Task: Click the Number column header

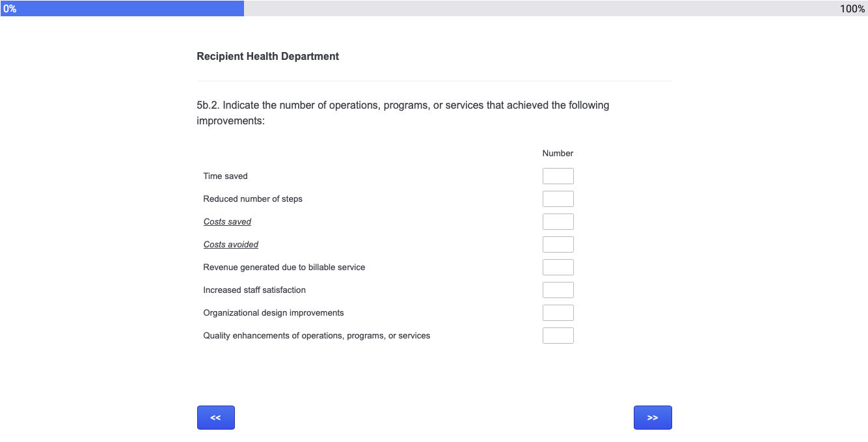Action: coord(558,154)
